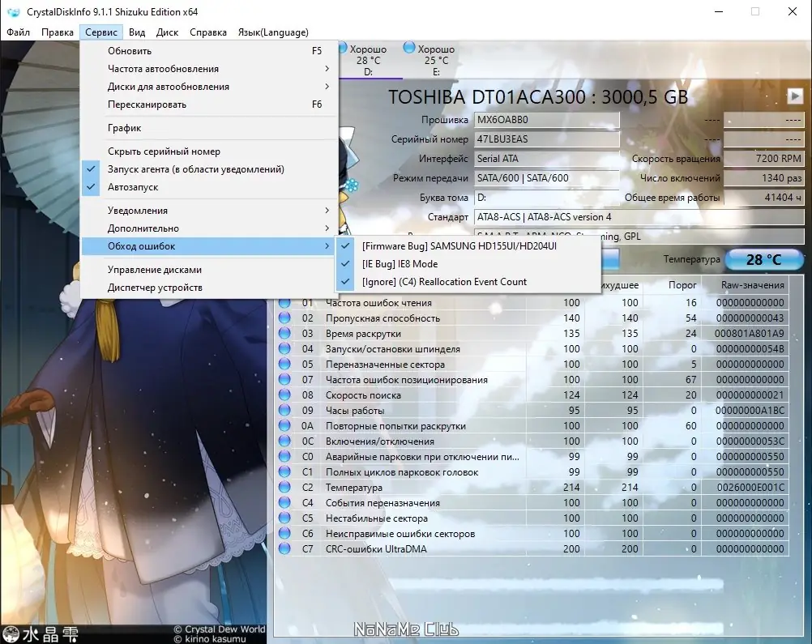Click status orb for attribute 09 Часы работы
Image resolution: width=812 pixels, height=644 pixels.
click(284, 410)
